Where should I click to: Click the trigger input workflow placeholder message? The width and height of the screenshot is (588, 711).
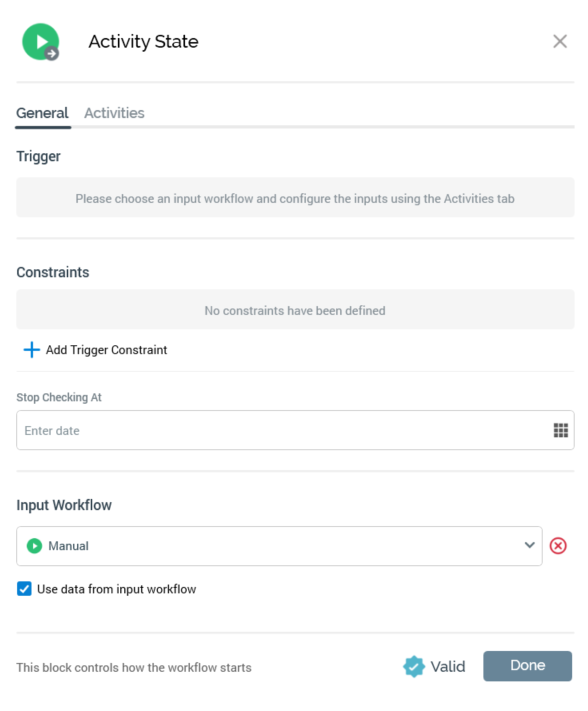click(x=295, y=198)
